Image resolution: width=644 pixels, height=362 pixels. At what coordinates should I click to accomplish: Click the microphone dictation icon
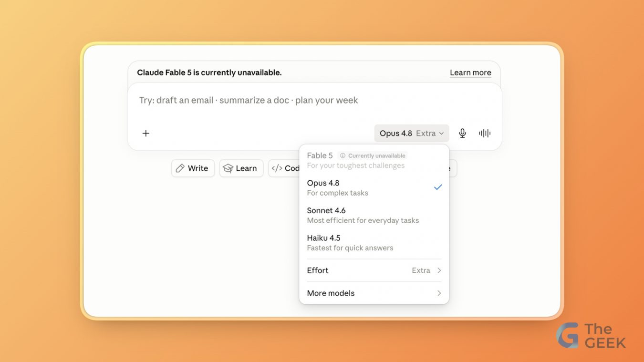[x=462, y=134]
